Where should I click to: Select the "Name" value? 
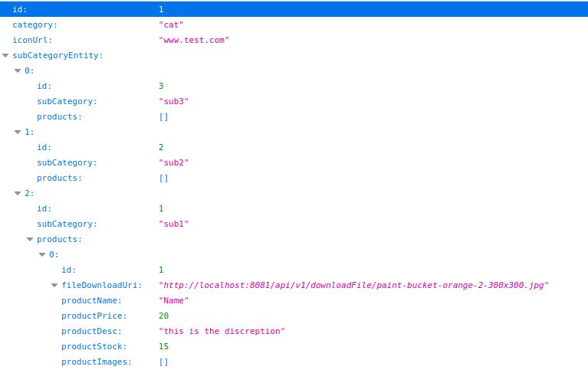click(173, 300)
